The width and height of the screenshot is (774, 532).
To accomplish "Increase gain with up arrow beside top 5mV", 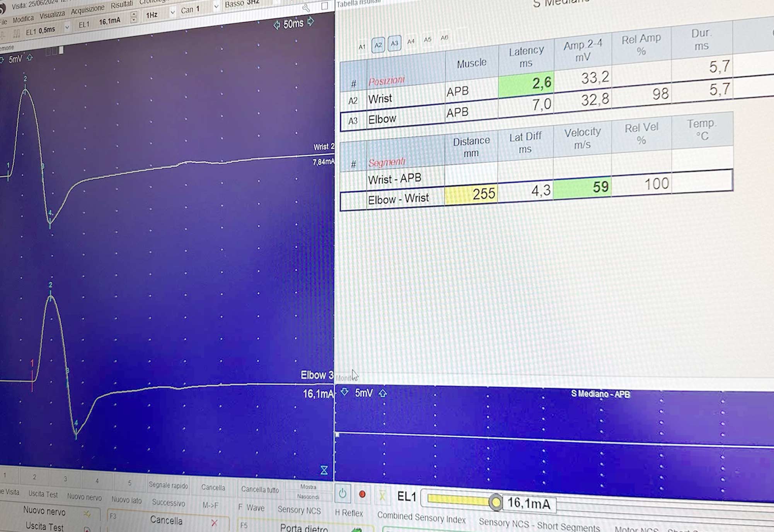I will pyautogui.click(x=30, y=58).
